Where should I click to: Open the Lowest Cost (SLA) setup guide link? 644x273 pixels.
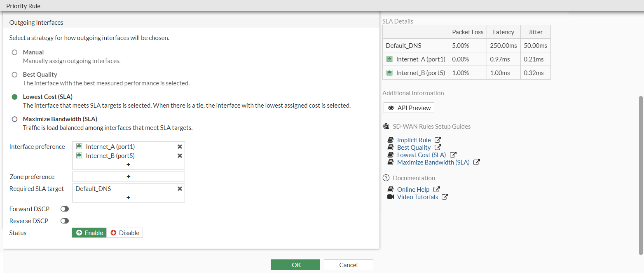click(422, 155)
